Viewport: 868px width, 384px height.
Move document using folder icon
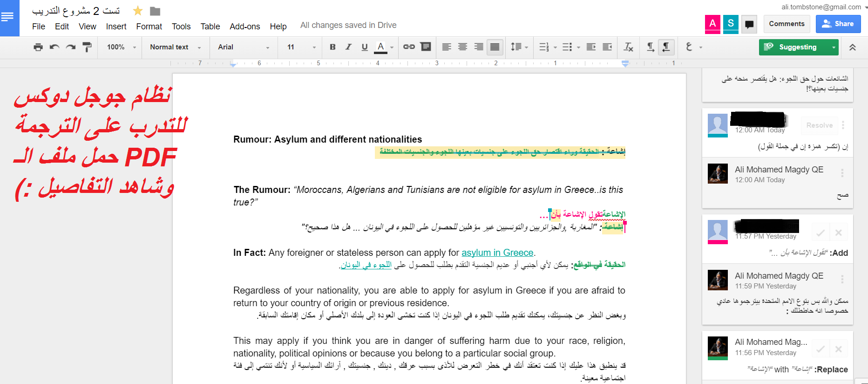155,11
